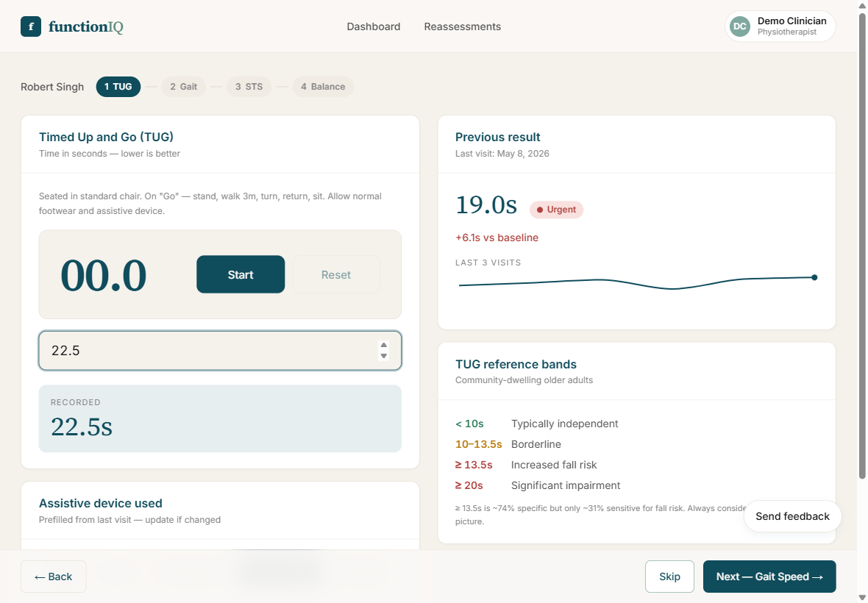Click the '≥ 13.5s' fall risk band

473,465
